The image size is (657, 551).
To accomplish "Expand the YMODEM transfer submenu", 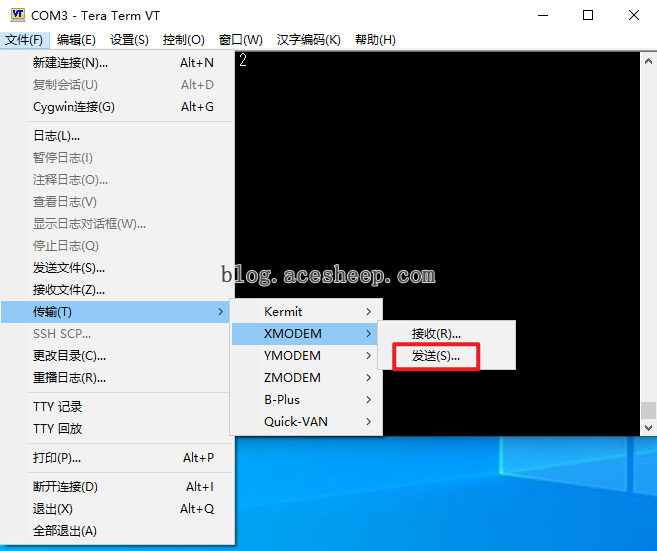I will pos(307,356).
